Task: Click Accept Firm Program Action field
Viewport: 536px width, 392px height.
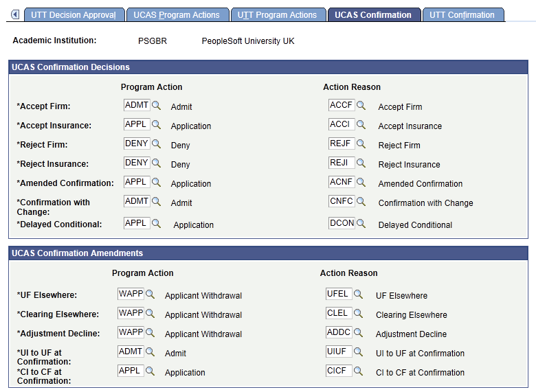Action: 136,106
